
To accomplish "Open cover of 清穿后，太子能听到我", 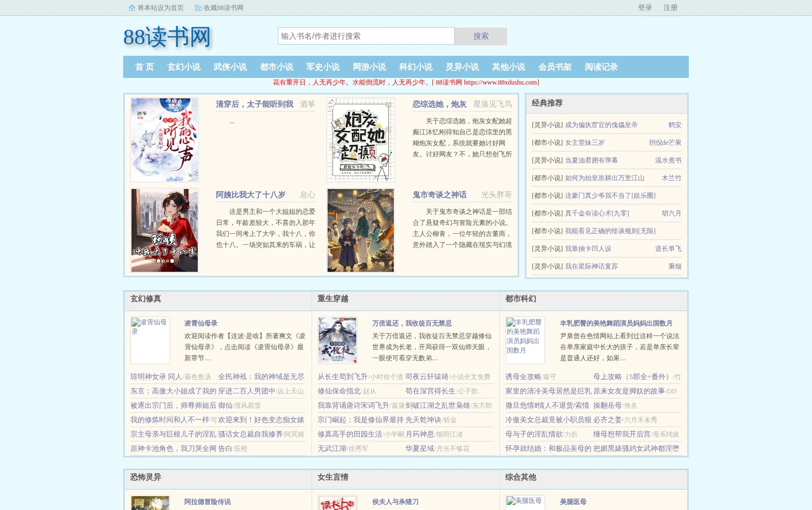I will [x=165, y=140].
